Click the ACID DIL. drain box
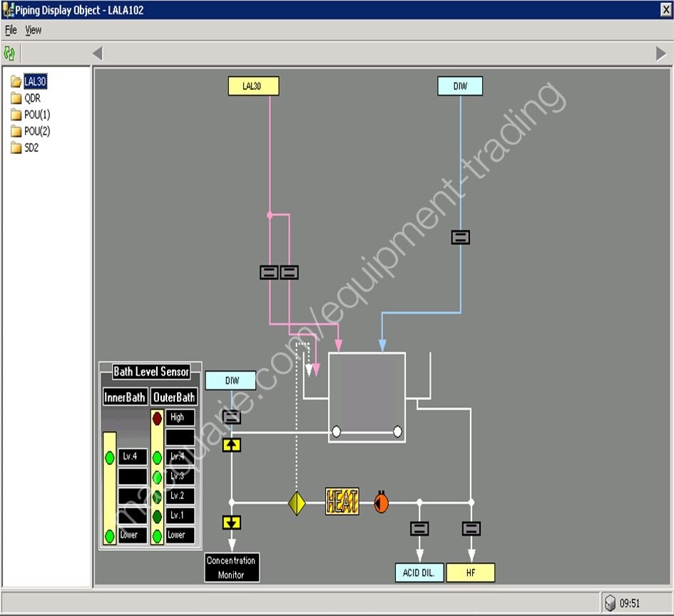The width and height of the screenshot is (674, 616). pos(419,573)
